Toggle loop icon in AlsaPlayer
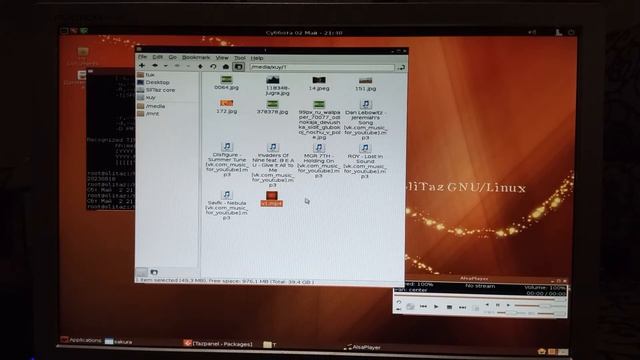The image size is (640, 360). coord(399,302)
